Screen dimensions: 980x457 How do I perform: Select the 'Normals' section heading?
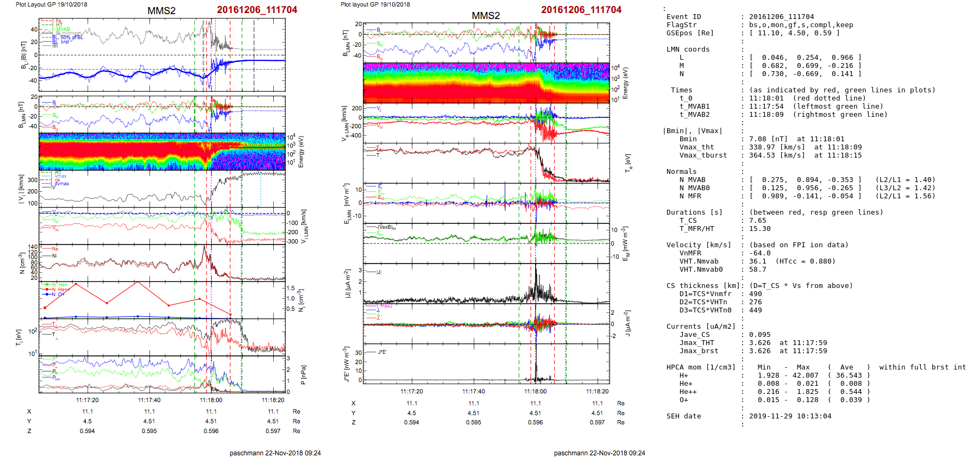[681, 172]
